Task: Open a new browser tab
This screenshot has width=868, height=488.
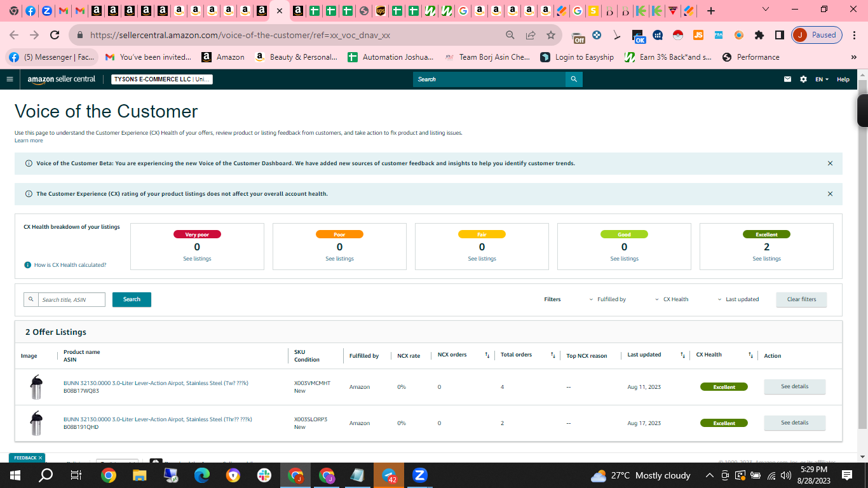Action: click(x=711, y=11)
